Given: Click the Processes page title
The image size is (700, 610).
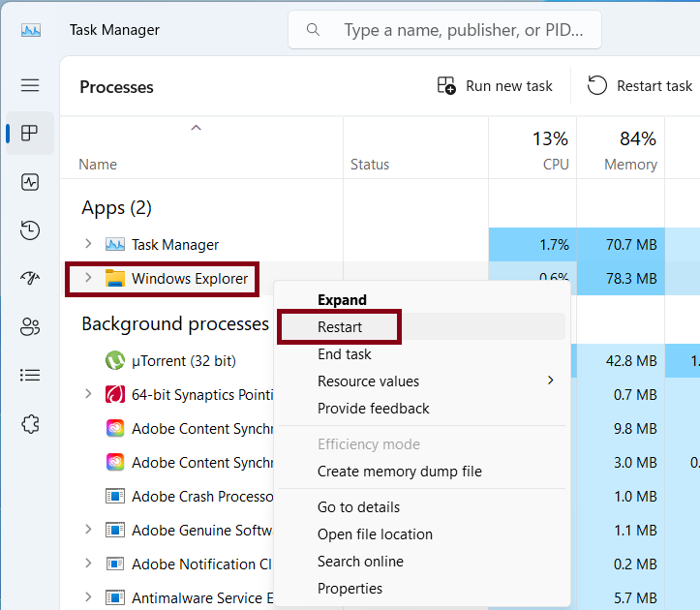Looking at the screenshot, I should pos(116,87).
